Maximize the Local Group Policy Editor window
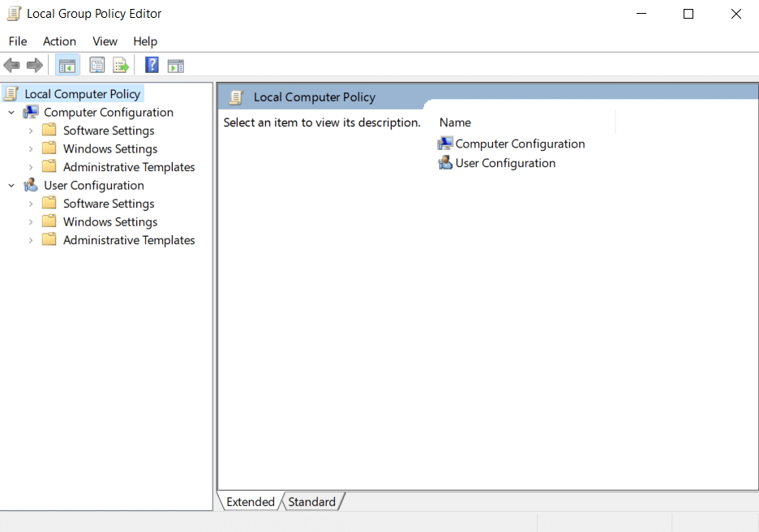 pos(688,14)
